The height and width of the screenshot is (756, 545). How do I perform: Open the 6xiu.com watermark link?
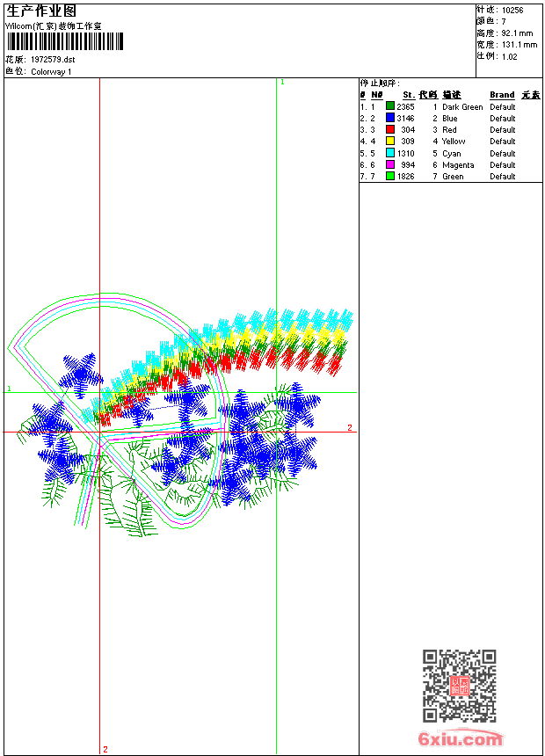[461, 738]
